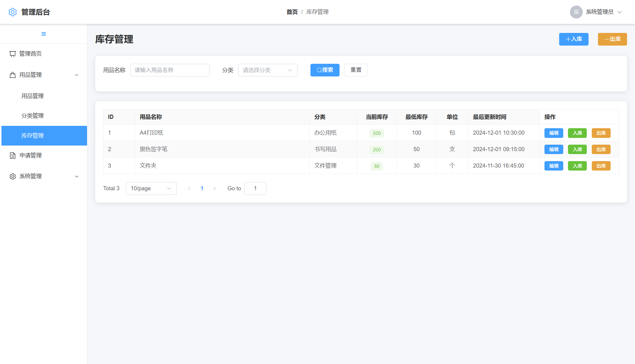
Task: Click the 系统管理 gear icon
Action: coord(13,176)
